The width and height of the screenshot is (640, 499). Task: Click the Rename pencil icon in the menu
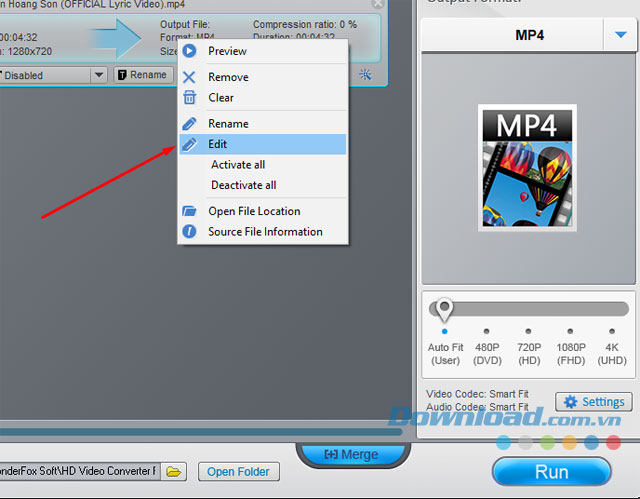[189, 124]
